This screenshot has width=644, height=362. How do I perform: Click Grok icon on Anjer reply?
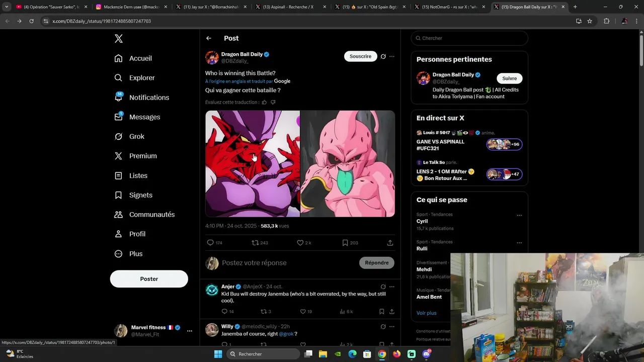pyautogui.click(x=383, y=287)
